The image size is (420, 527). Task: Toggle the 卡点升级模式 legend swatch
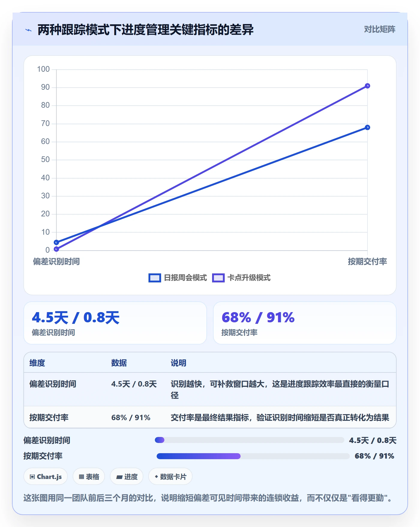(218, 278)
